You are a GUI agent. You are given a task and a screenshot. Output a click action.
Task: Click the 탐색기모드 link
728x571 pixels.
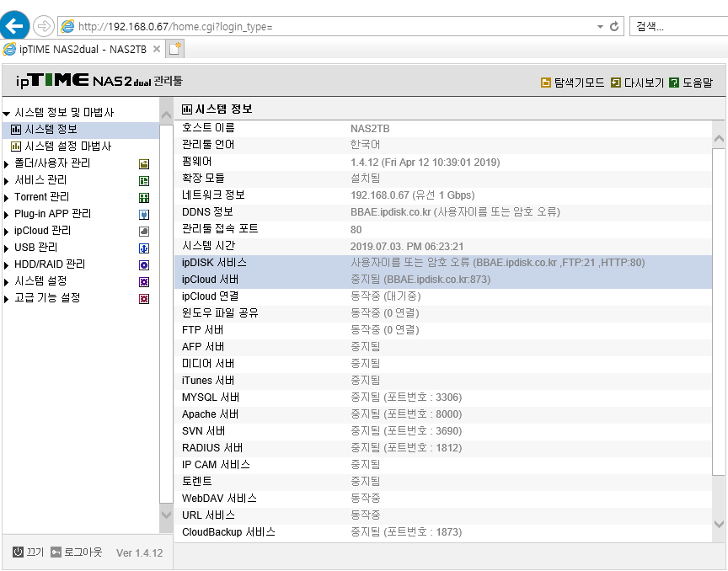coord(573,83)
